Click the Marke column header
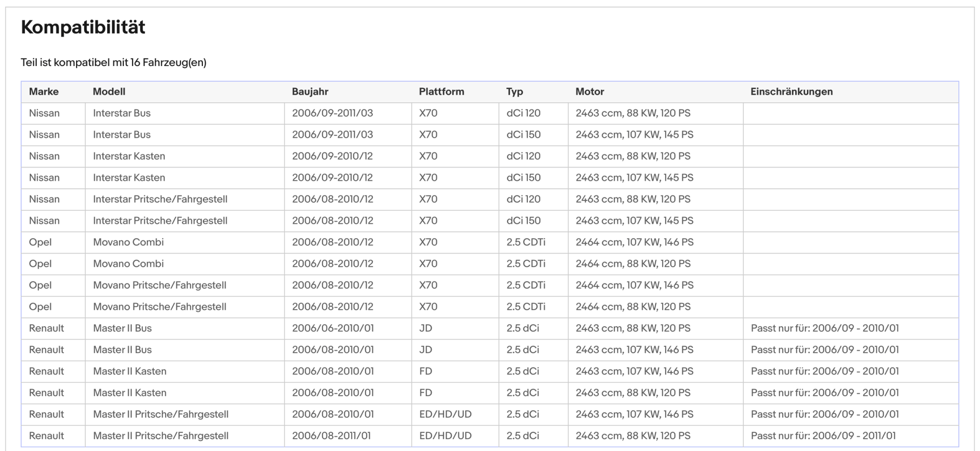 click(44, 92)
